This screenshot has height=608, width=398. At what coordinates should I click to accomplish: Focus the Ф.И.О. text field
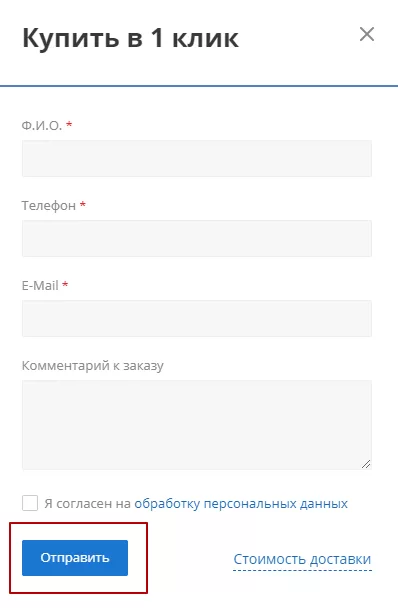[x=197, y=159]
